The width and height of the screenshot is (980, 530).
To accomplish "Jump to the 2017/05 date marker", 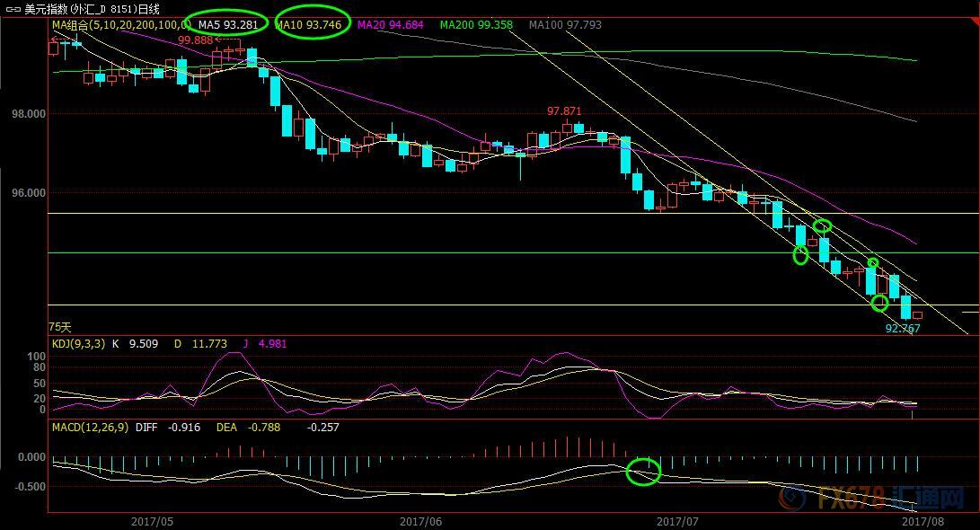I will (x=152, y=521).
